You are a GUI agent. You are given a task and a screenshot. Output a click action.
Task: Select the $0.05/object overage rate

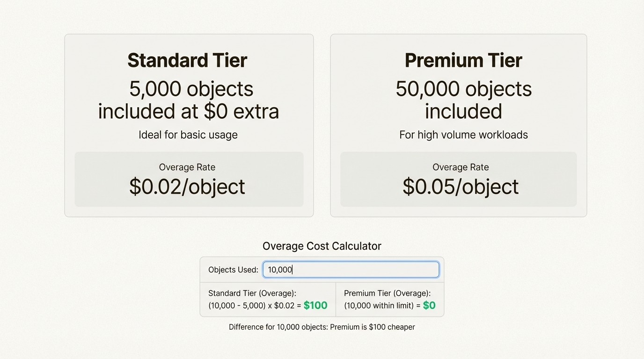[x=460, y=187]
